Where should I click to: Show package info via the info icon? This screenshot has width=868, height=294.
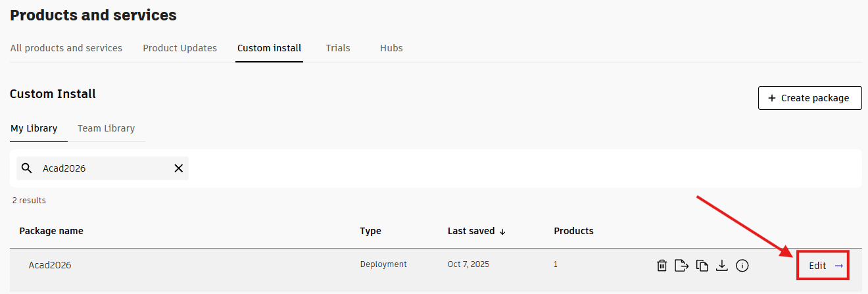(x=742, y=266)
